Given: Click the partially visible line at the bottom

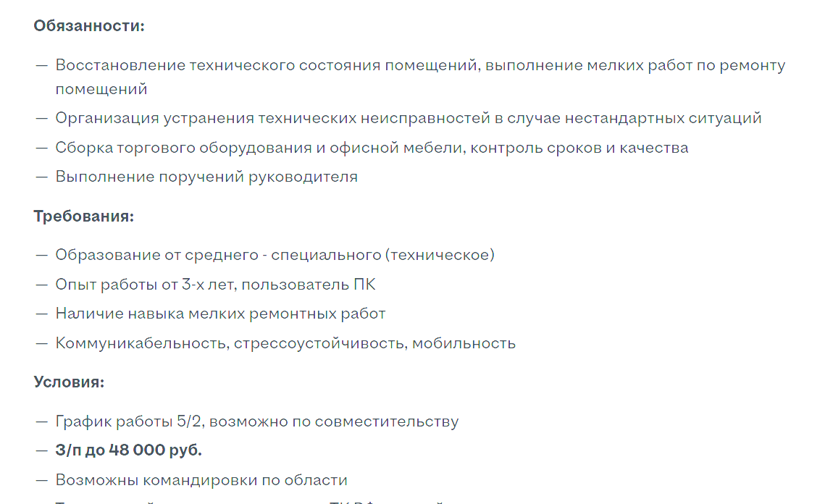Looking at the screenshot, I should click(x=248, y=501).
